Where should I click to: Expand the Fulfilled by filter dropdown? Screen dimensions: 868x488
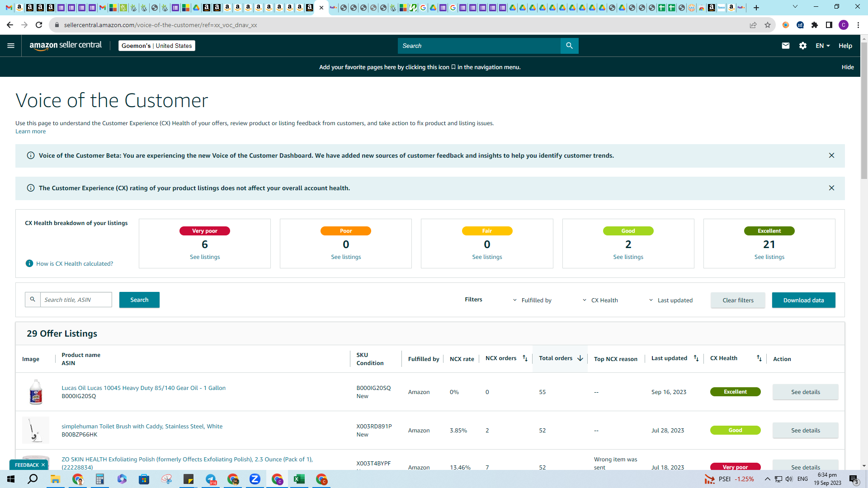[x=532, y=300]
